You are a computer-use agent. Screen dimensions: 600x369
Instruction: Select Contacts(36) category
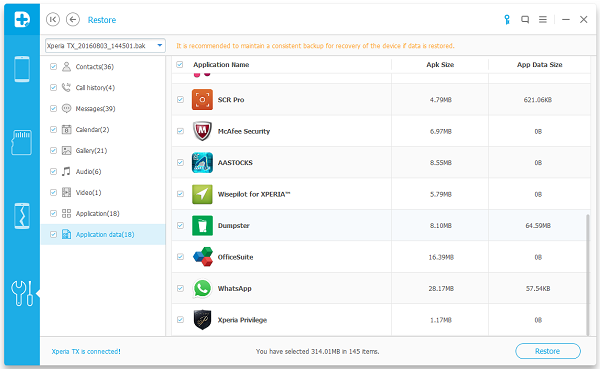95,67
